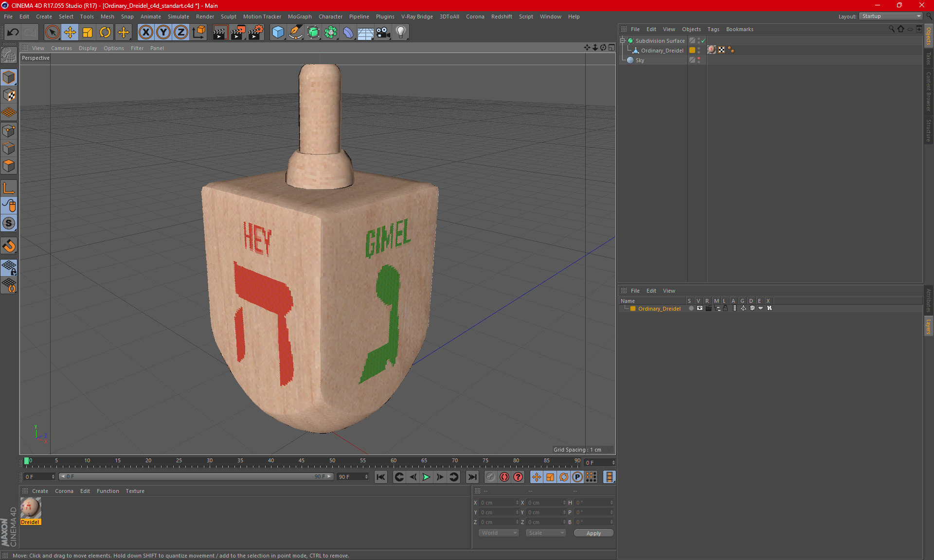Screen dimensions: 934x560
Task: Render to Picture Viewer
Action: [x=238, y=32]
